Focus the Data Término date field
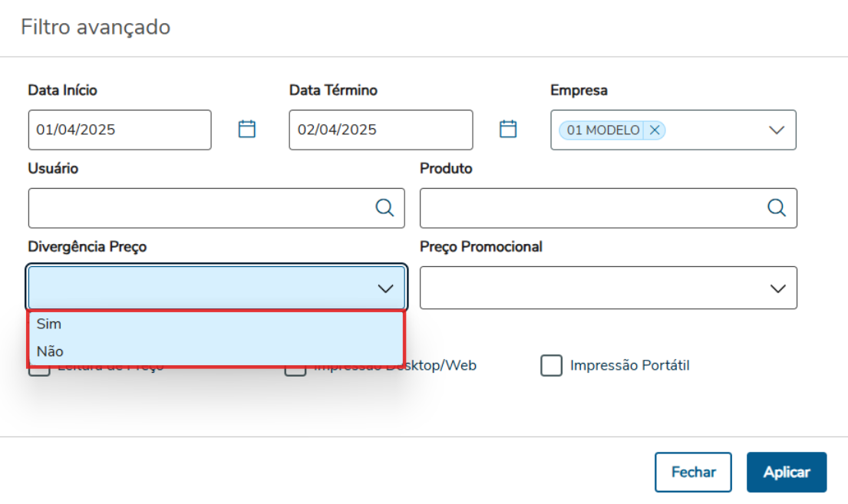 380,130
